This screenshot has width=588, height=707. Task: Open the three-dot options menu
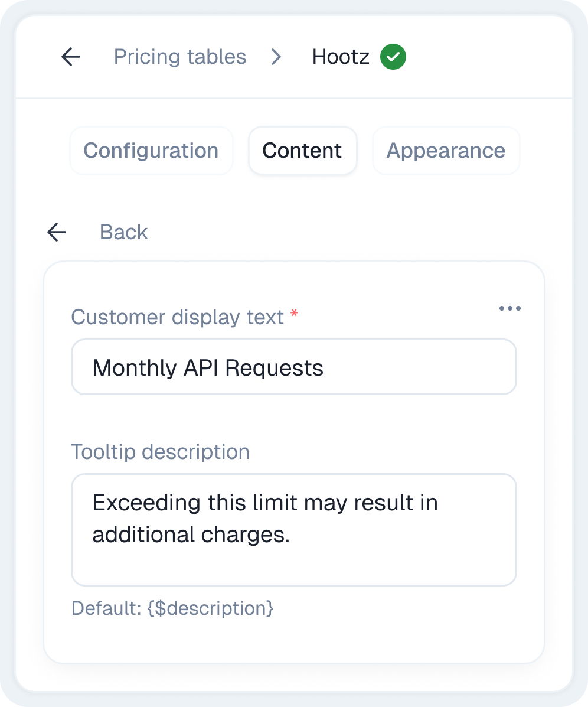(x=509, y=308)
